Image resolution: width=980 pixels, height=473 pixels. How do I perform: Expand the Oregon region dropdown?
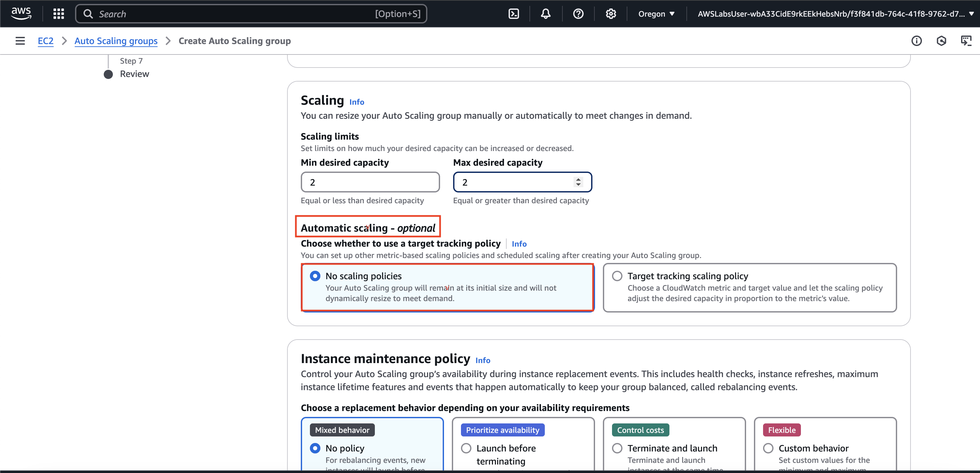656,14
